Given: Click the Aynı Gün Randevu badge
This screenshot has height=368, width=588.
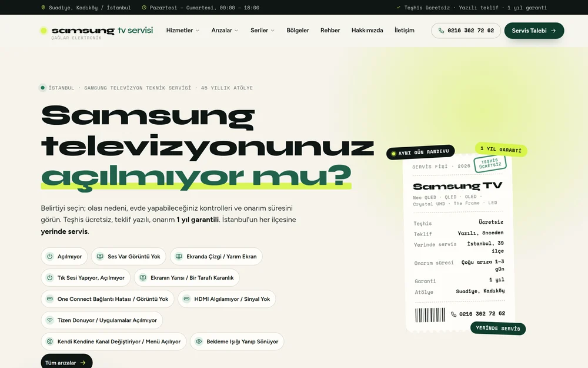Looking at the screenshot, I should coord(420,152).
